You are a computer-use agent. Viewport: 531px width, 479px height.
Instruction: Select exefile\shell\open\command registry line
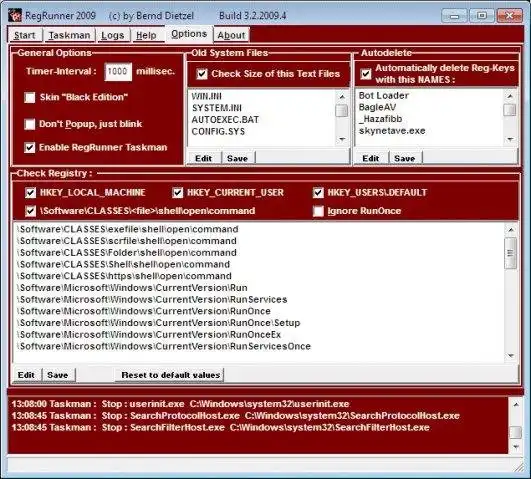[128, 229]
